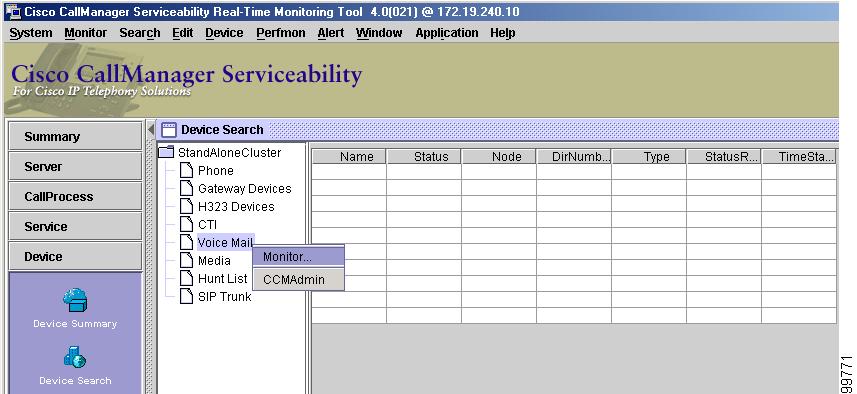
Task: Open the System menu
Action: [x=31, y=33]
